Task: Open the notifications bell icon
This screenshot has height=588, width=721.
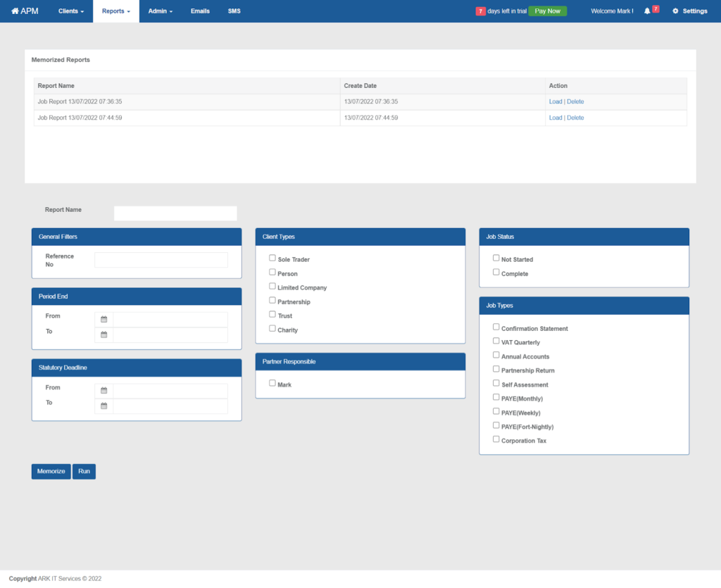Action: [x=646, y=11]
